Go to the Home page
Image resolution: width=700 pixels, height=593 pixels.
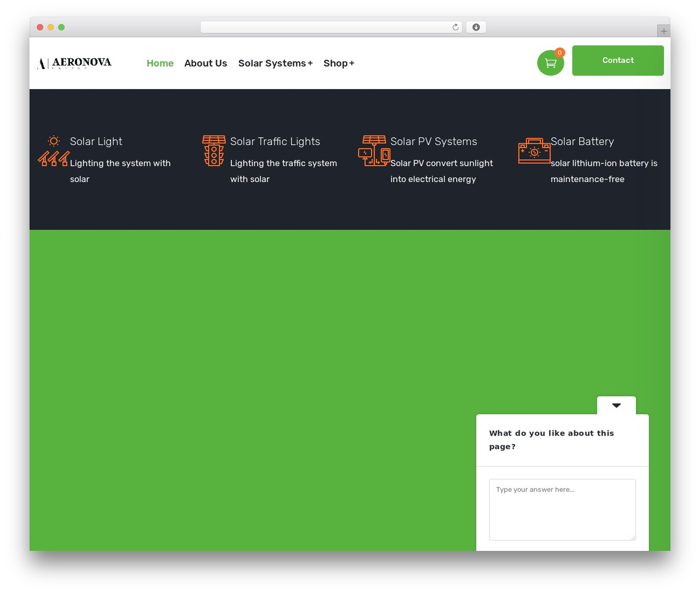click(x=160, y=63)
